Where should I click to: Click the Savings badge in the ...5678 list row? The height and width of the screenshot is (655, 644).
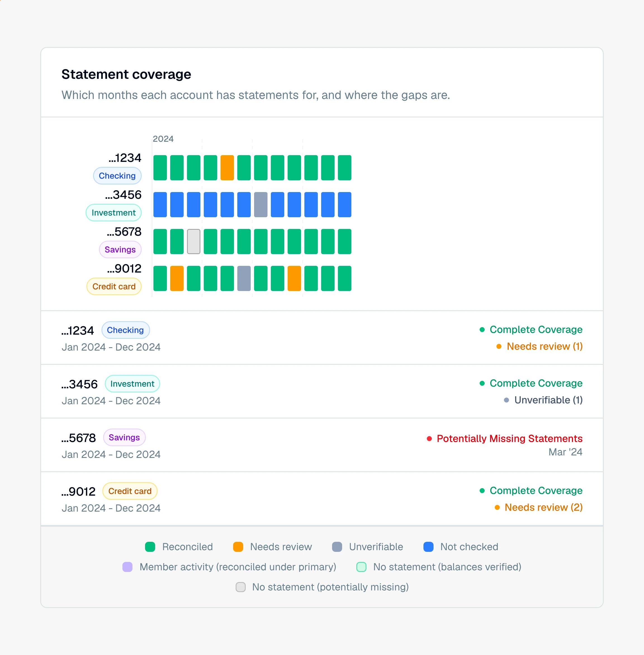click(124, 438)
